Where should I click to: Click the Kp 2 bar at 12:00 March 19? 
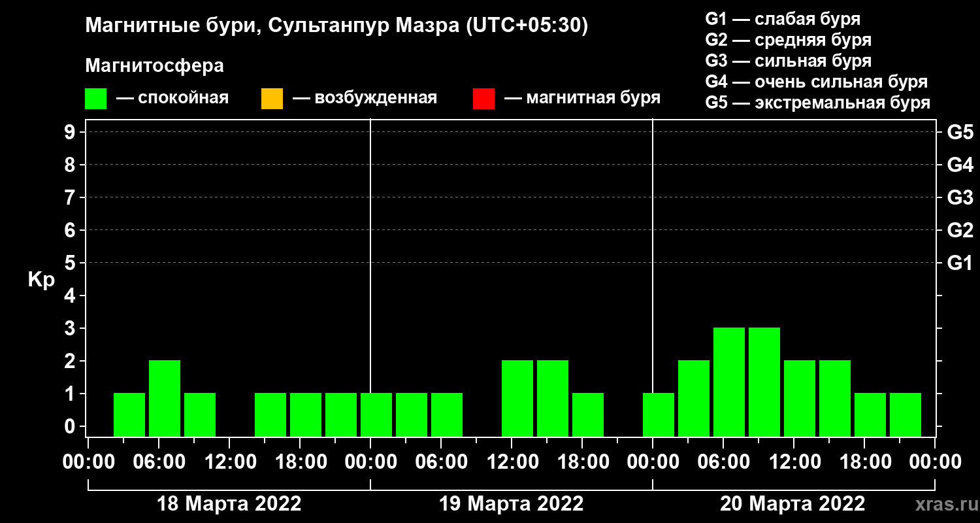coord(517,398)
